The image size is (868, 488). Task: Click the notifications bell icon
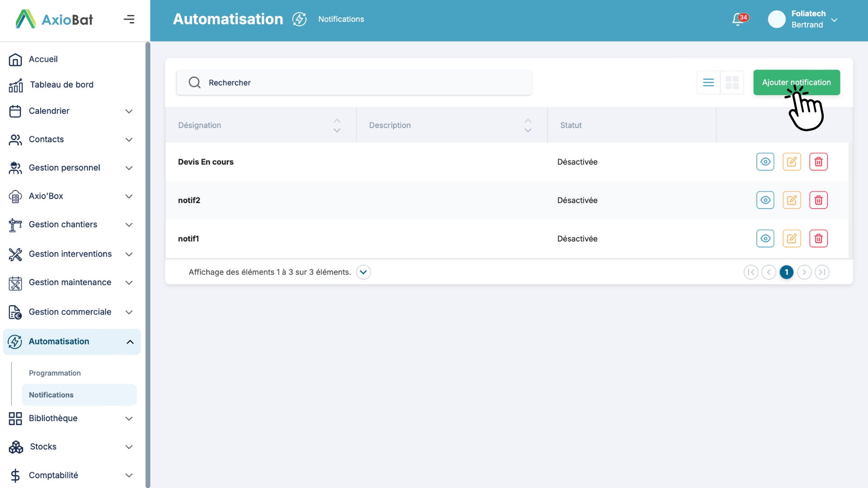[739, 19]
